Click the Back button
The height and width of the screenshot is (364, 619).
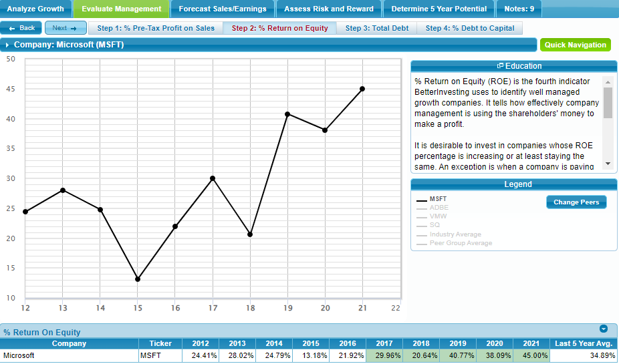21,28
